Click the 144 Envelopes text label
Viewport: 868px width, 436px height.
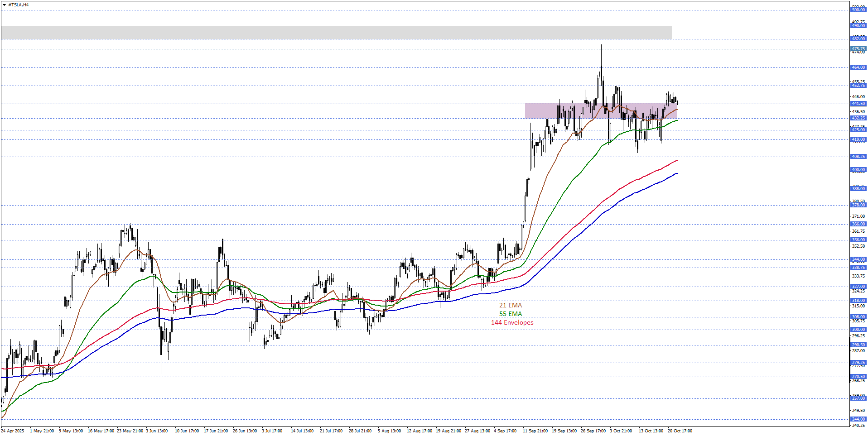[x=512, y=323]
